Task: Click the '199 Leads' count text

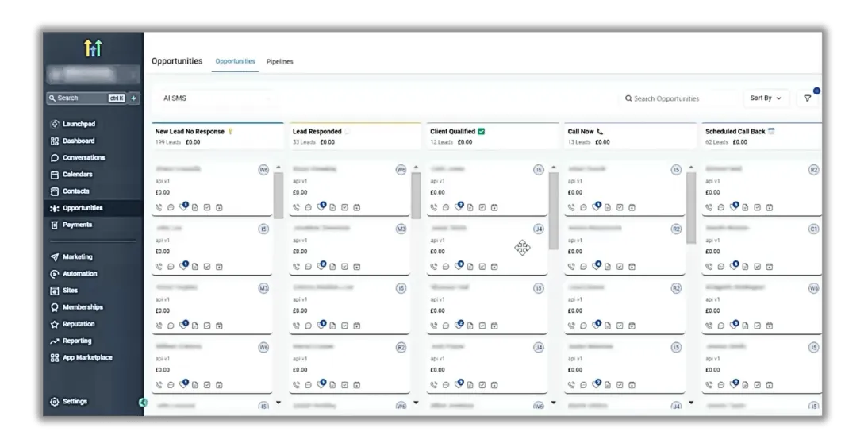Action: point(167,142)
